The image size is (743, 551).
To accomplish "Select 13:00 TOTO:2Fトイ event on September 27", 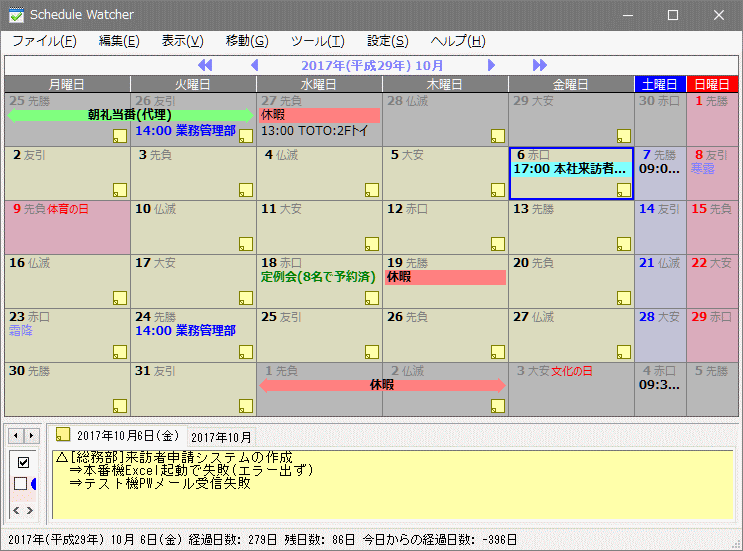I will tap(314, 131).
